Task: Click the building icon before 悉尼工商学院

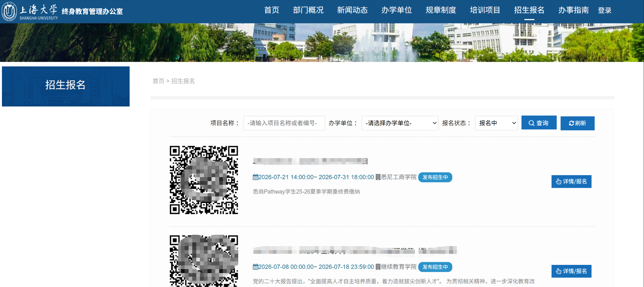Action: tap(378, 177)
